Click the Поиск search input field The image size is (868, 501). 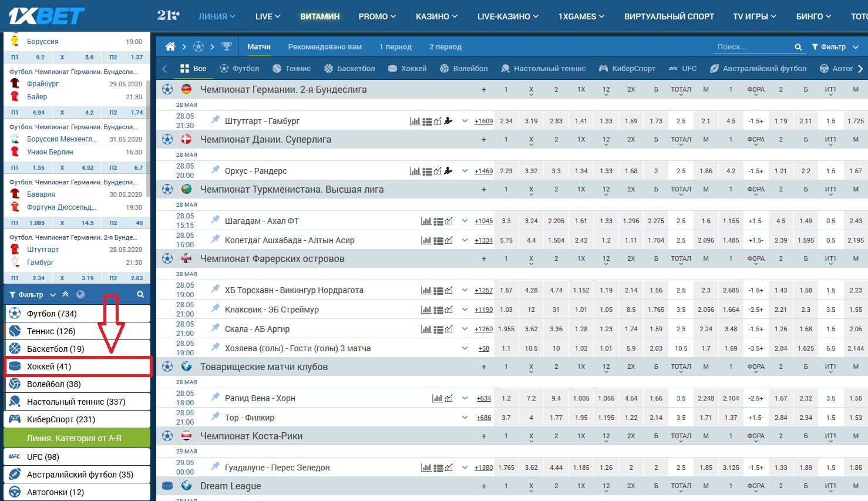(753, 47)
